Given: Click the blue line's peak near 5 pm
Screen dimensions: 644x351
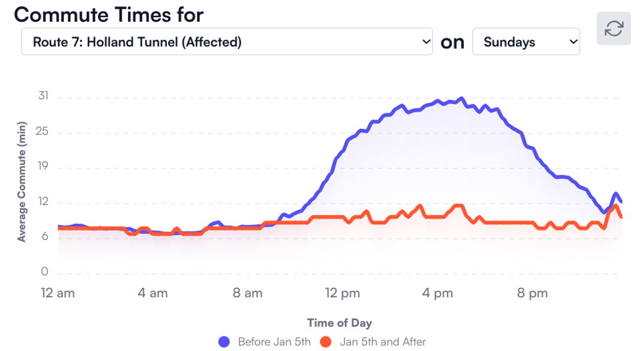Looking at the screenshot, I should click(x=462, y=99).
